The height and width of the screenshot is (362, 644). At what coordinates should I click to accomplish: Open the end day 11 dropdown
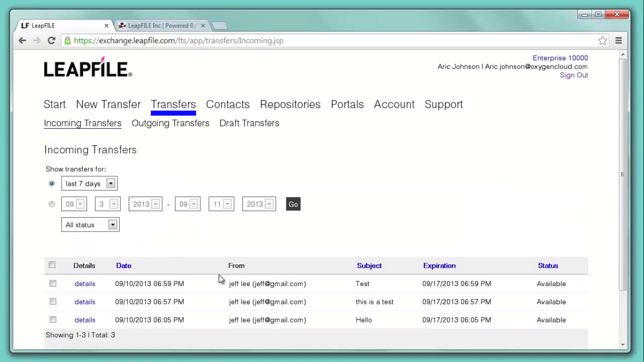pos(221,204)
